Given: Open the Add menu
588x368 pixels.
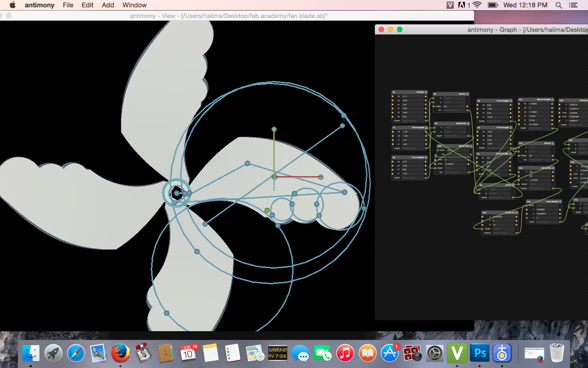Looking at the screenshot, I should pyautogui.click(x=108, y=5).
